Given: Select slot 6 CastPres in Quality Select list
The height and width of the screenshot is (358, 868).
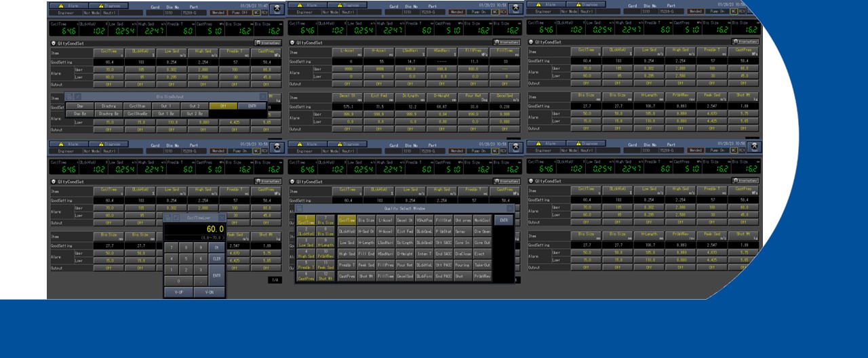Looking at the screenshot, I should pos(306,276).
